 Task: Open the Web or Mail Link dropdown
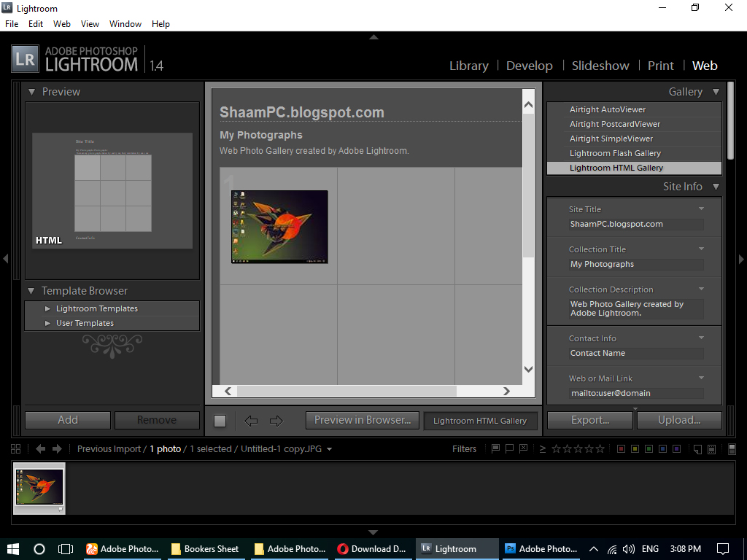[x=701, y=378]
